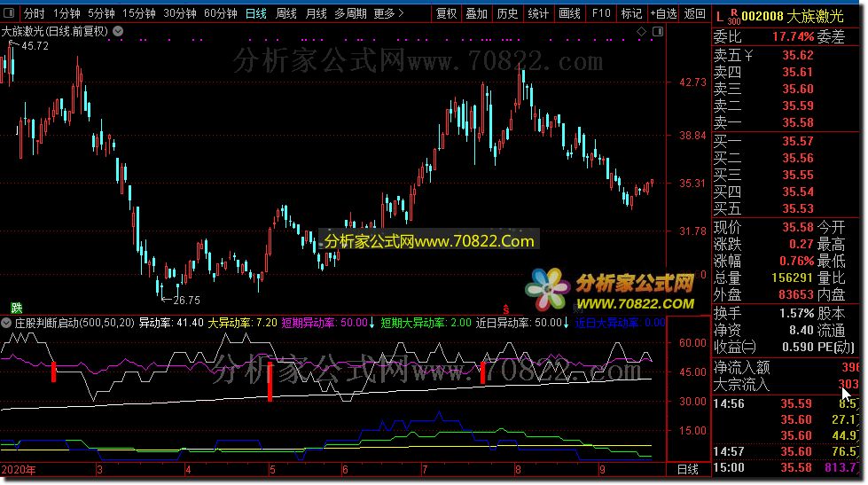This screenshot has height=485, width=868.
Task: Click the 现价 35.58 value
Action: 798,228
